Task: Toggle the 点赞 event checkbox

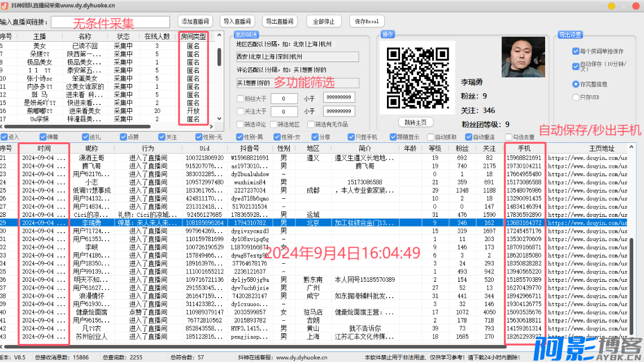Action: coord(123,137)
